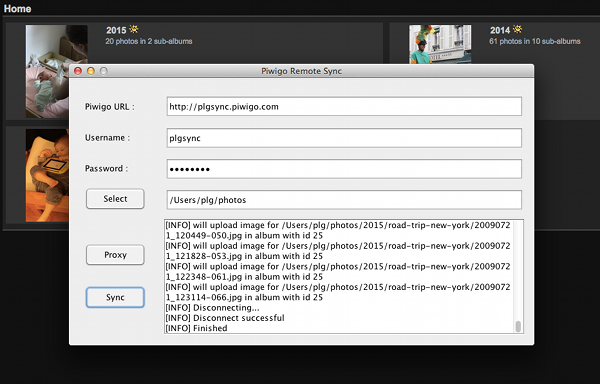Click the Home breadcrumb in the gallery

18,8
